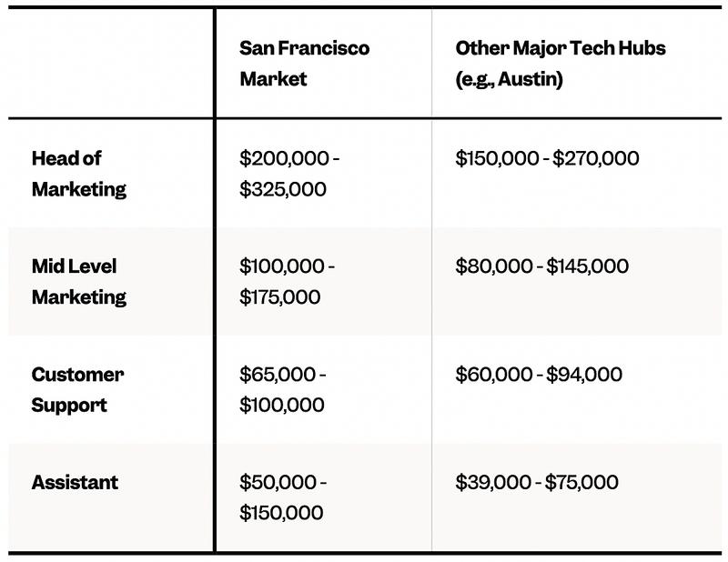This screenshot has width=728, height=562.
Task: Select the $39,000 - $75,000 salary range
Action: click(x=536, y=482)
